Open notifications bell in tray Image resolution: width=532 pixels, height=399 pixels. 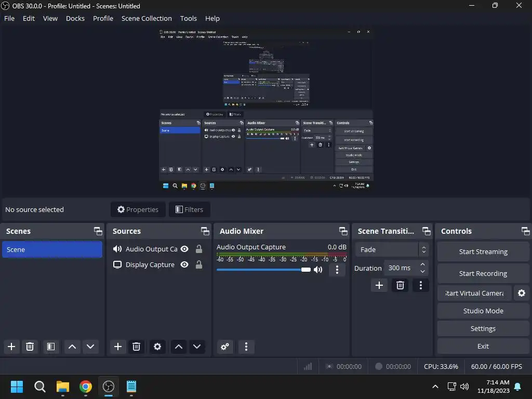pyautogui.click(x=517, y=387)
